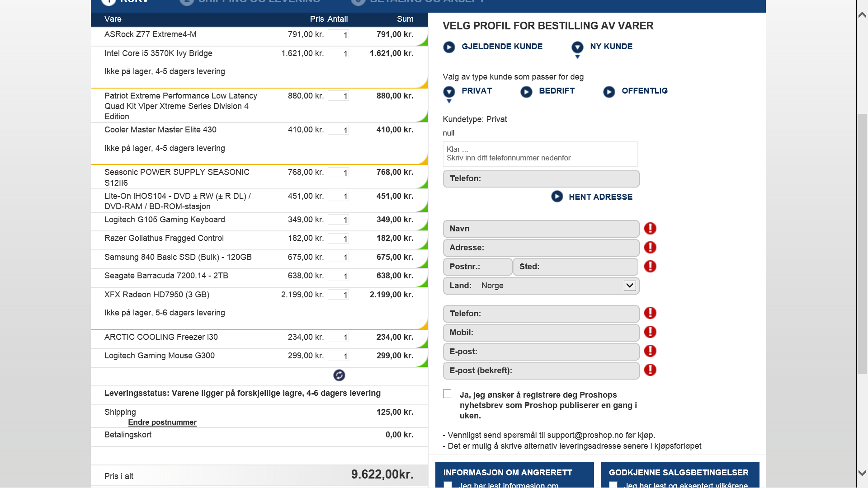Click the Bedrift arrow icon

[x=526, y=92]
